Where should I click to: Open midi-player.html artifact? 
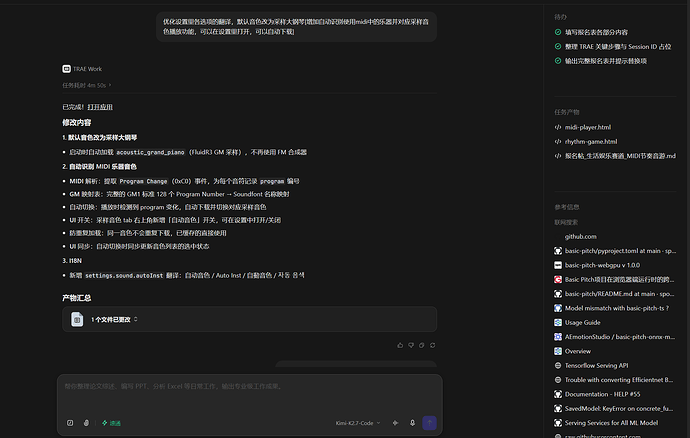click(588, 127)
